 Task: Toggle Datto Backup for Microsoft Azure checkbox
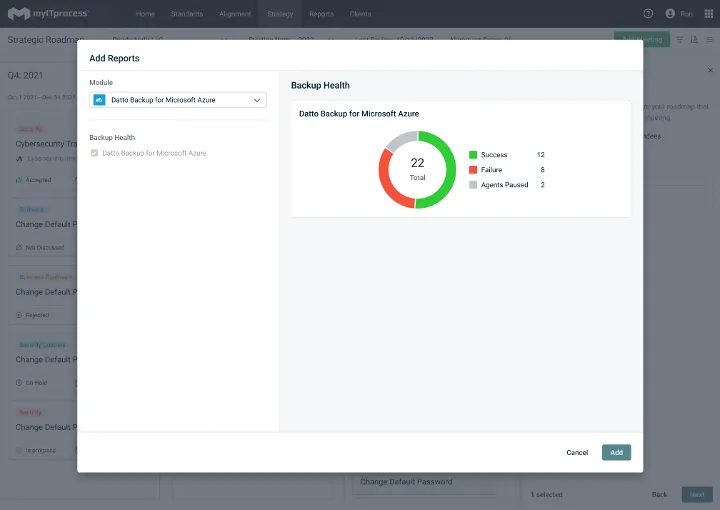[x=95, y=153]
